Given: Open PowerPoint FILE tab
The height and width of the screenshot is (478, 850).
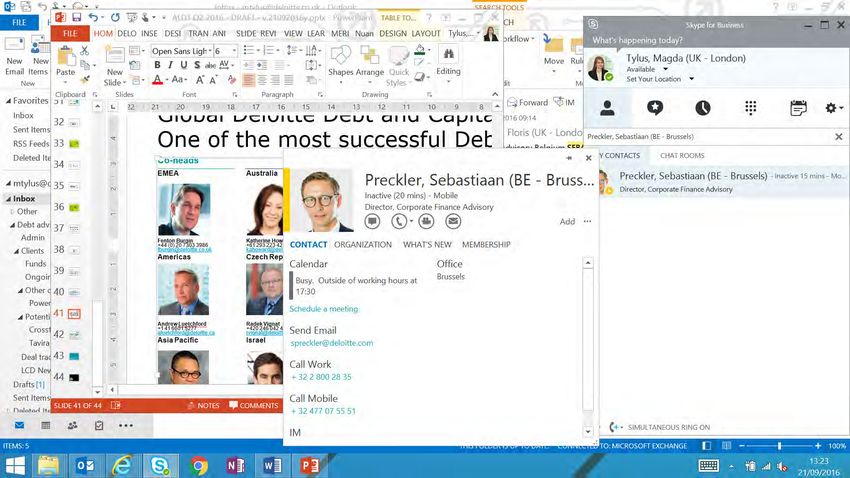Looking at the screenshot, I should (70, 34).
